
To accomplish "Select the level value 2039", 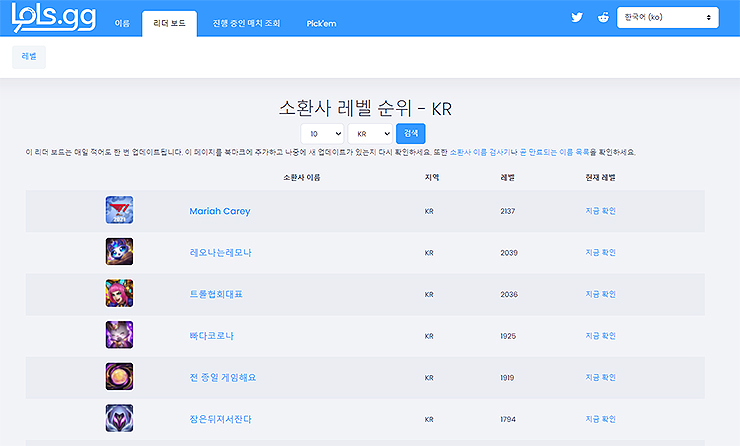I will [x=509, y=252].
